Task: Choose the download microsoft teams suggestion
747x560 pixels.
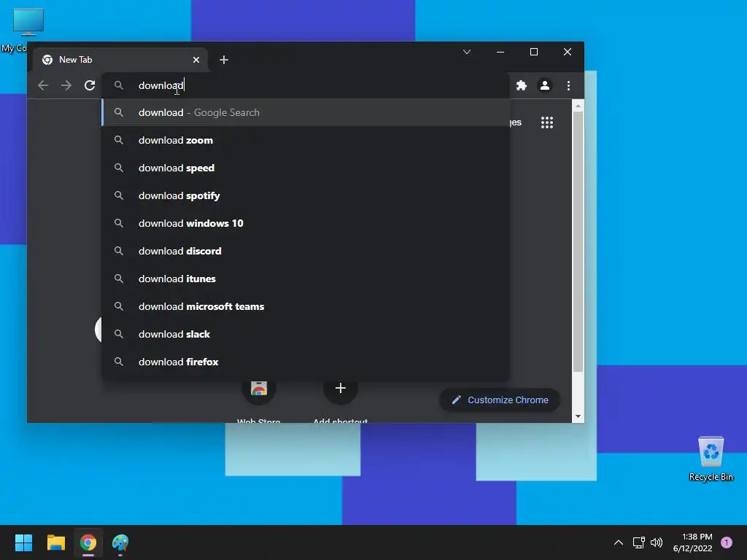Action: pyautogui.click(x=306, y=306)
